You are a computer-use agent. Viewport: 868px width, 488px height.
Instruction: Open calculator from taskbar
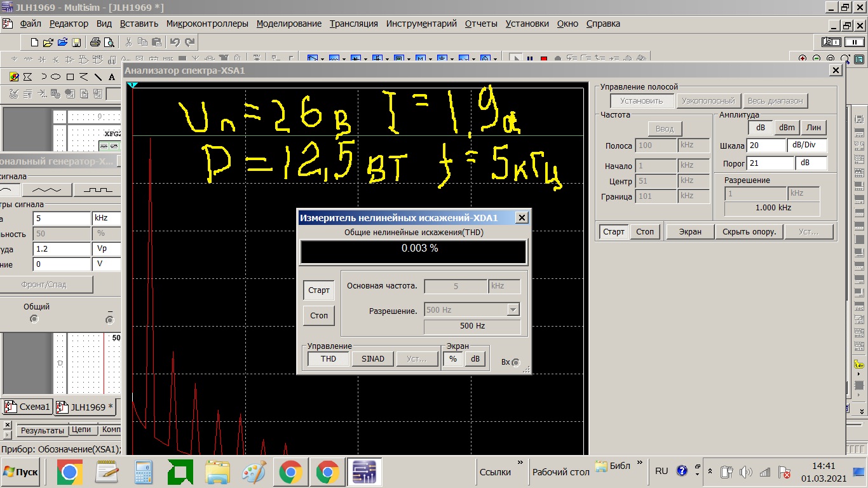click(144, 472)
